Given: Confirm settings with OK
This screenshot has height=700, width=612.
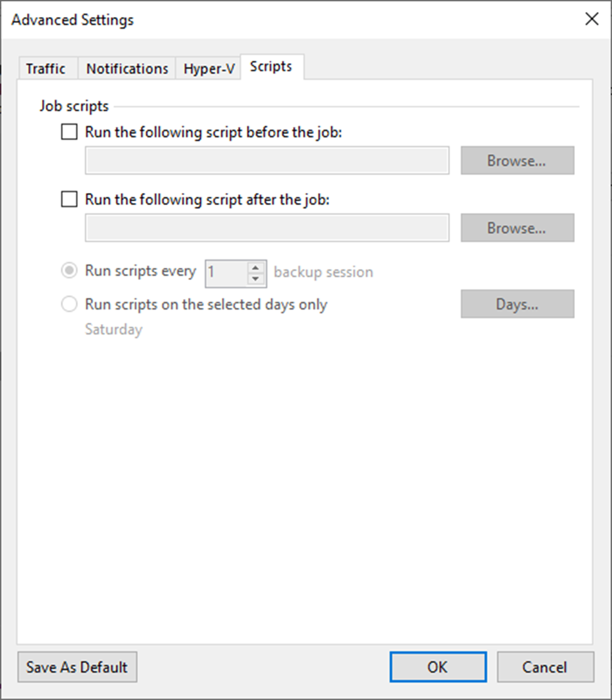Looking at the screenshot, I should (x=438, y=667).
